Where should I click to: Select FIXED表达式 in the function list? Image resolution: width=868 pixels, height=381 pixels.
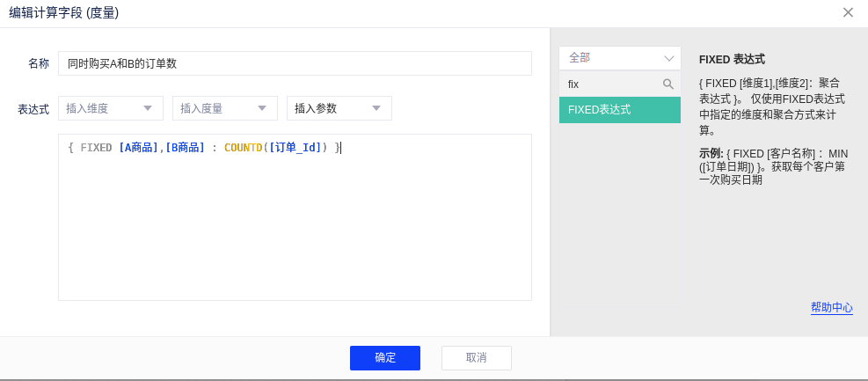click(x=620, y=110)
